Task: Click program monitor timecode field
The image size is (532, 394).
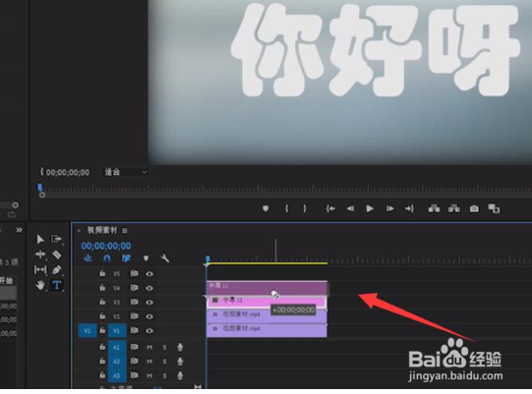Action: (68, 172)
